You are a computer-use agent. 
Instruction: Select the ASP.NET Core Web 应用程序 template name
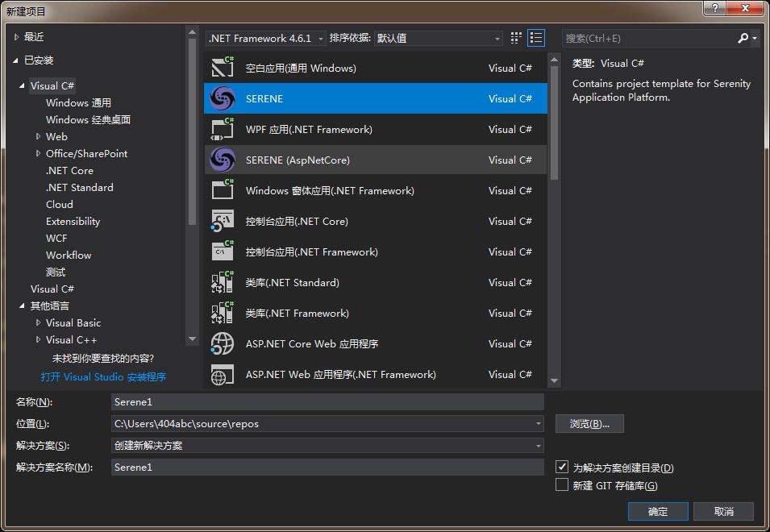pos(312,344)
